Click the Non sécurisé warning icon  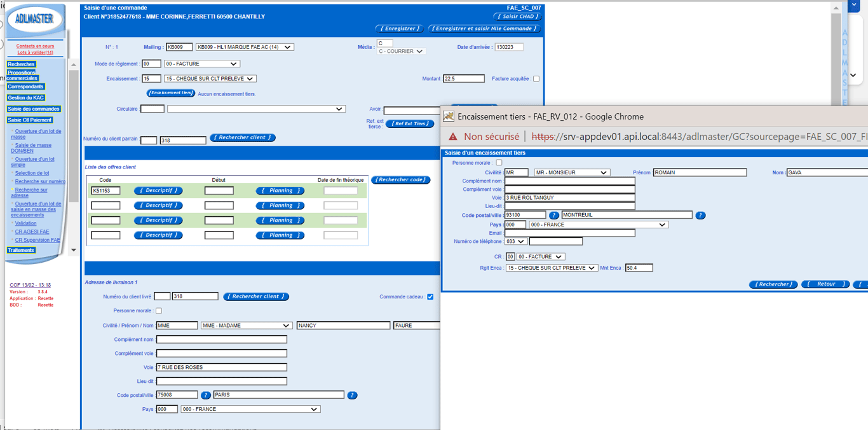click(x=452, y=137)
